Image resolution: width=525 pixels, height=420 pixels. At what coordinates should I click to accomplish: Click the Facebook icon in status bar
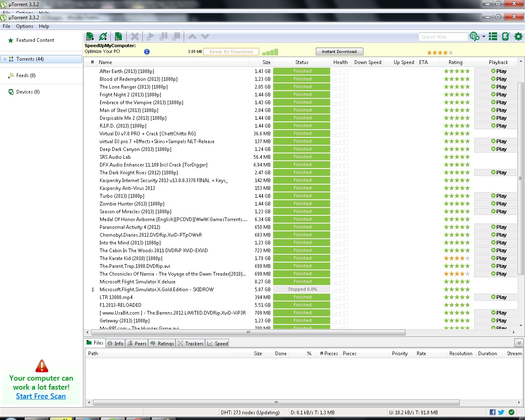pos(493,412)
